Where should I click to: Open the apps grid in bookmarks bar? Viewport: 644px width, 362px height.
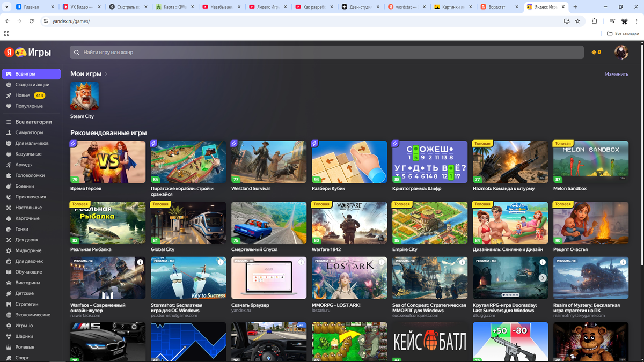click(6, 33)
